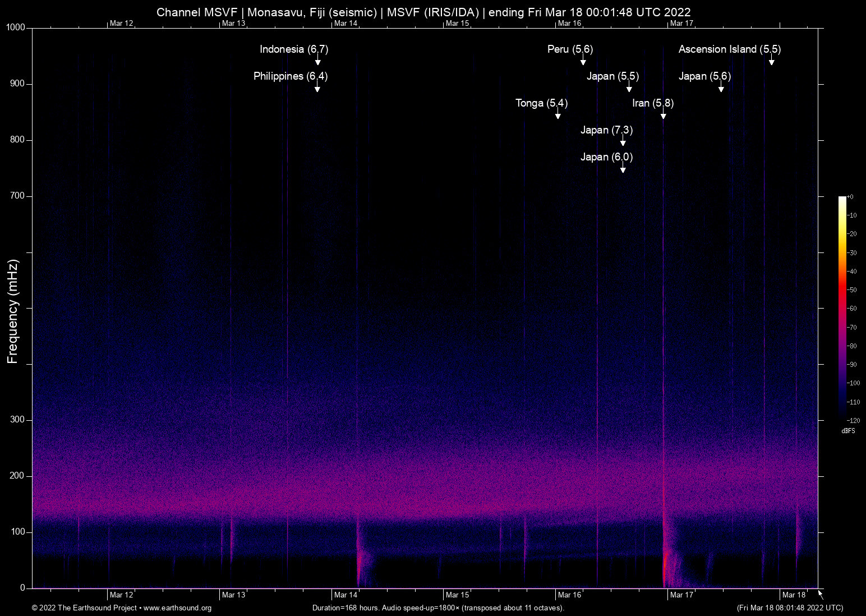
Task: Click the 700 frequency axis value
Action: [17, 196]
